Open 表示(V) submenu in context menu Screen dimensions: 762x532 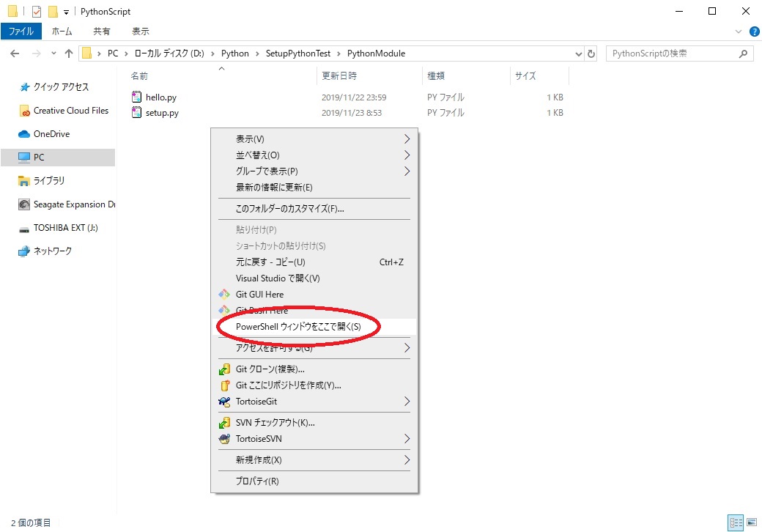(314, 139)
